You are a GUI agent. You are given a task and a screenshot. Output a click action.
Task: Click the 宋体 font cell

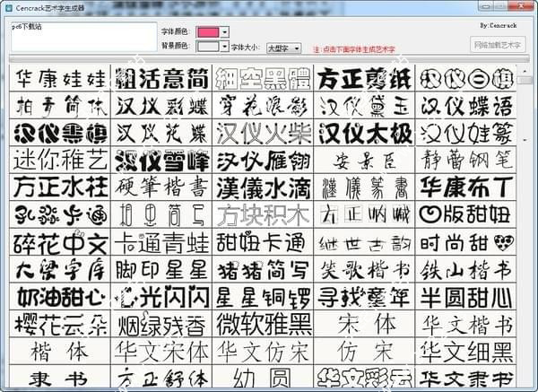[364, 324]
